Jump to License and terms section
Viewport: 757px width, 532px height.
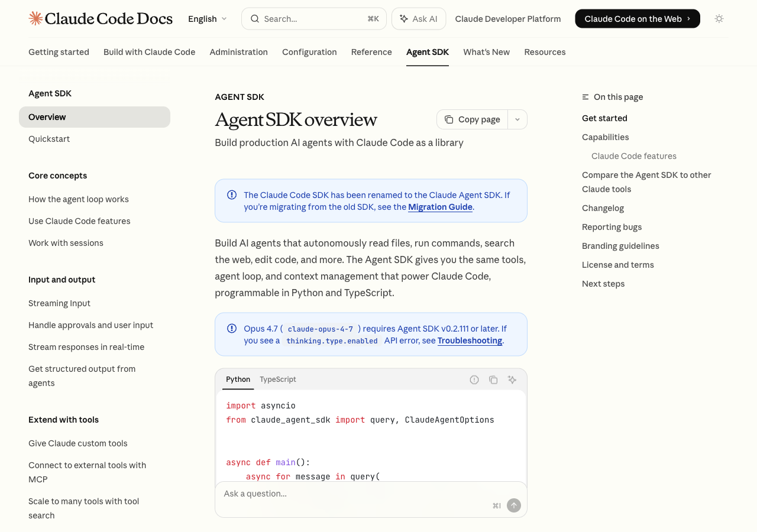618,265
